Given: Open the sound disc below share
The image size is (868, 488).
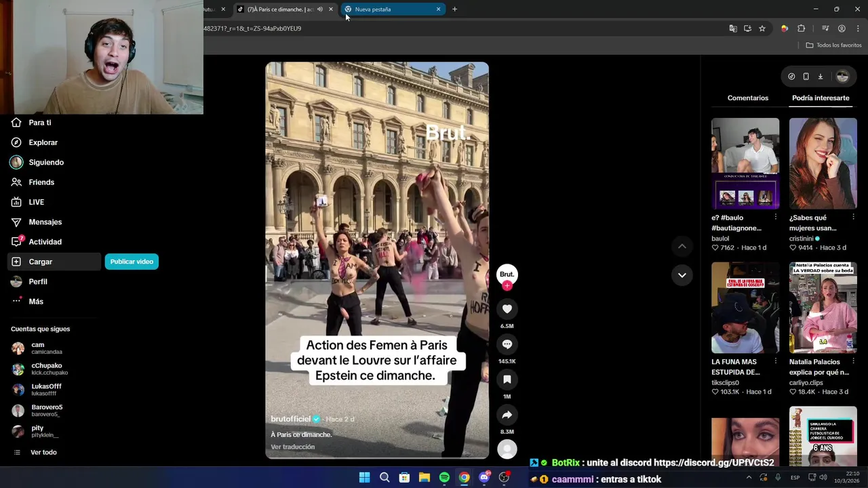Looking at the screenshot, I should 507,449.
